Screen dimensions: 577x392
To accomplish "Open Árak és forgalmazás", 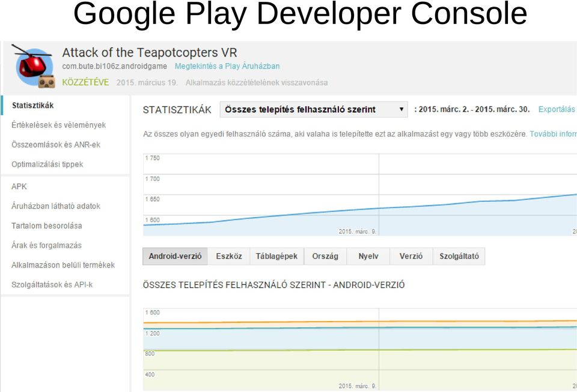I will 46,245.
